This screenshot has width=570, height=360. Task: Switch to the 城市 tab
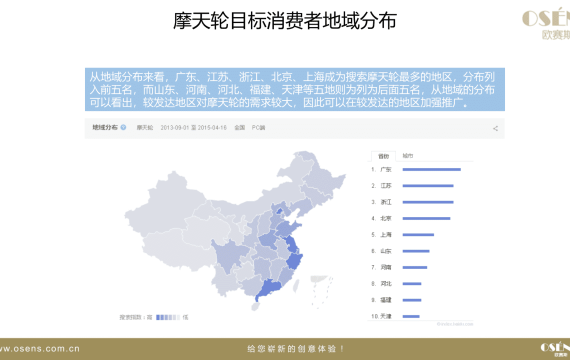click(x=408, y=156)
